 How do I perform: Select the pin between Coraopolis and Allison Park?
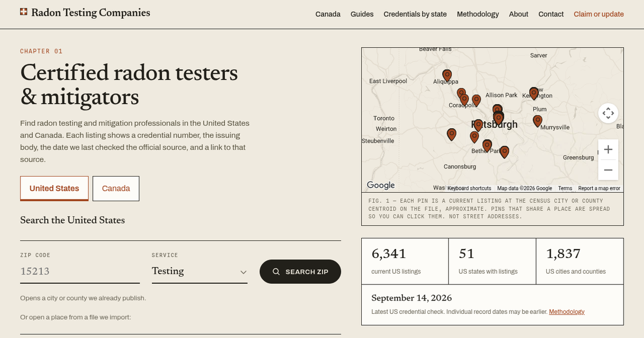477,100
